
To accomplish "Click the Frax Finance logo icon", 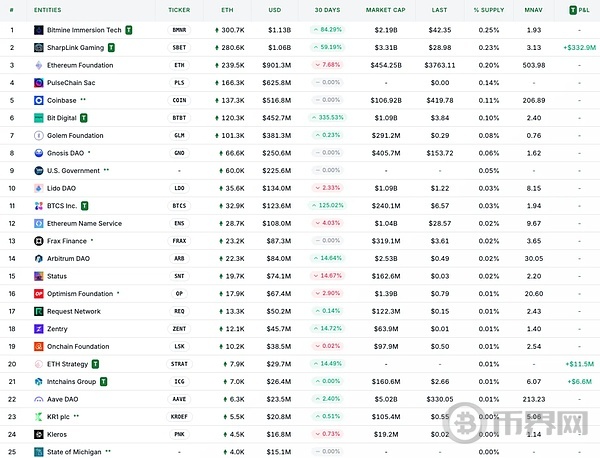I will pyautogui.click(x=39, y=241).
